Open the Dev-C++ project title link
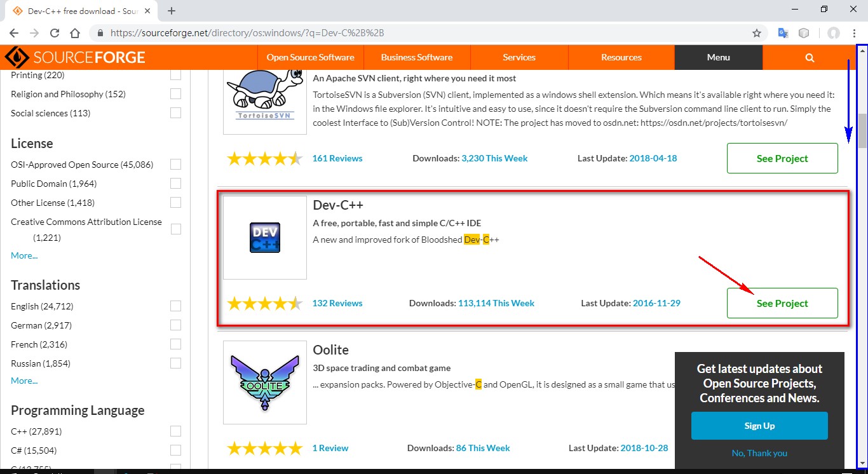 click(x=338, y=205)
